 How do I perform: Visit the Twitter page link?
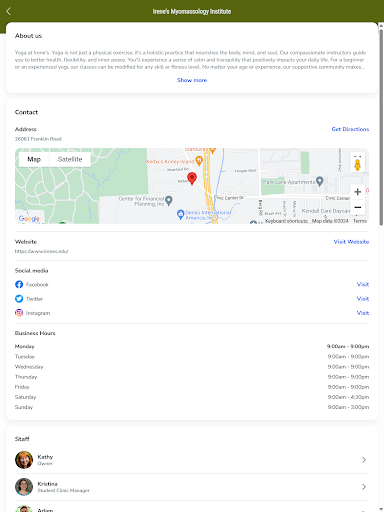[363, 299]
